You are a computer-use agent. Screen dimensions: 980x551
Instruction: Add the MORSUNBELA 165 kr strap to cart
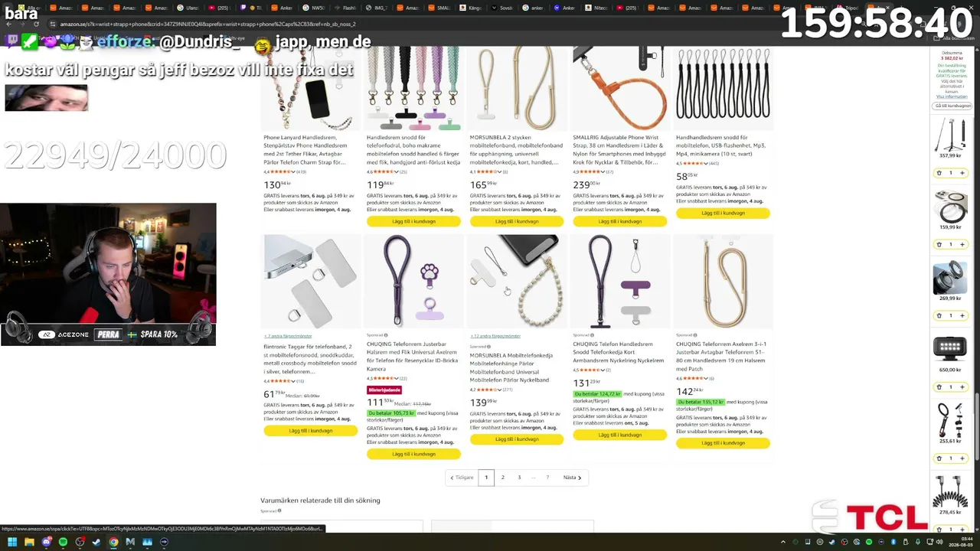(517, 221)
